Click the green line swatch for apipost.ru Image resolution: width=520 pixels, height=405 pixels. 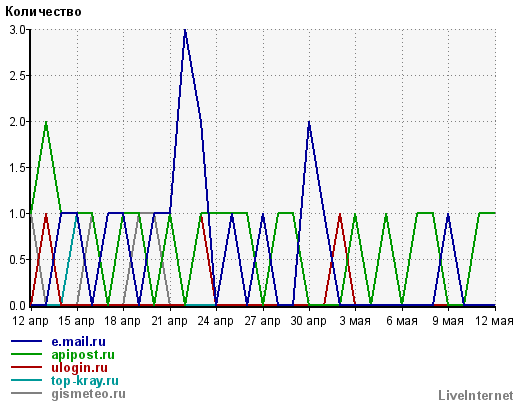(x=27, y=354)
